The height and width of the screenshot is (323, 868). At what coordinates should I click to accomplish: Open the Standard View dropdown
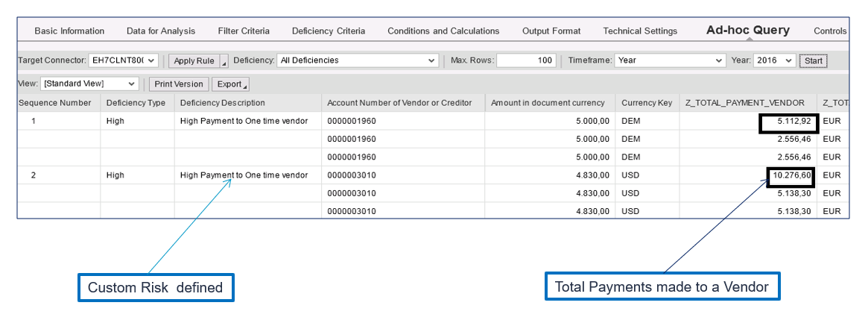pyautogui.click(x=90, y=84)
